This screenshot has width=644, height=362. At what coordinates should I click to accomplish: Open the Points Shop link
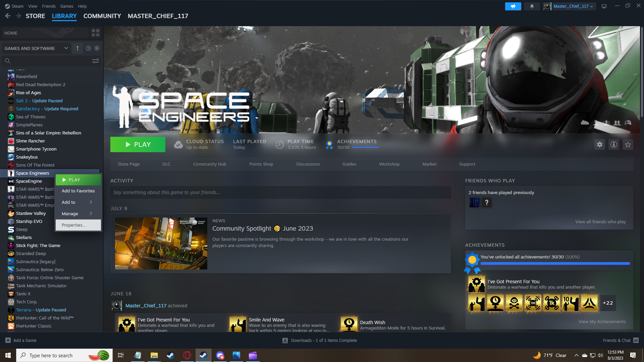click(261, 164)
